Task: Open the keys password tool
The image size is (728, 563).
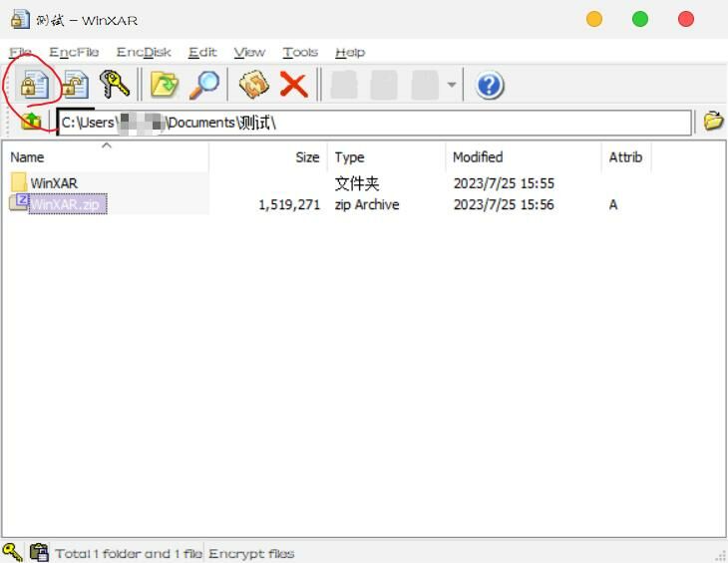Action: click(115, 85)
